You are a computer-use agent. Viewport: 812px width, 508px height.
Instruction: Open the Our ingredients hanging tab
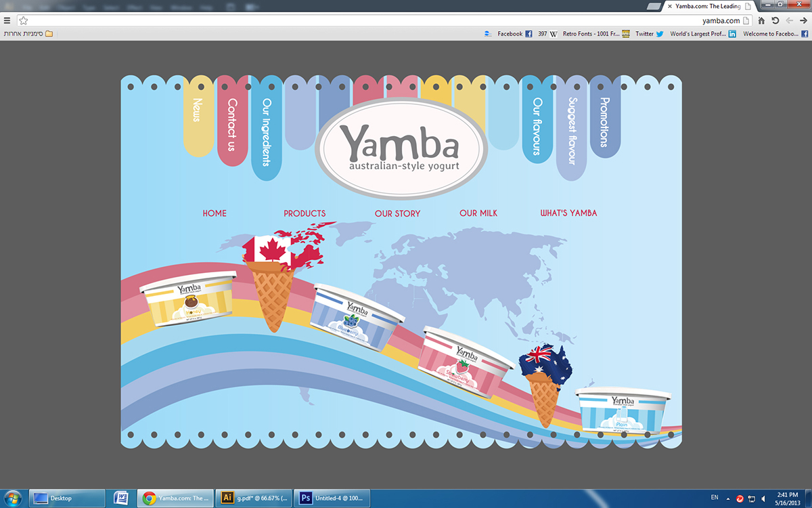click(266, 129)
